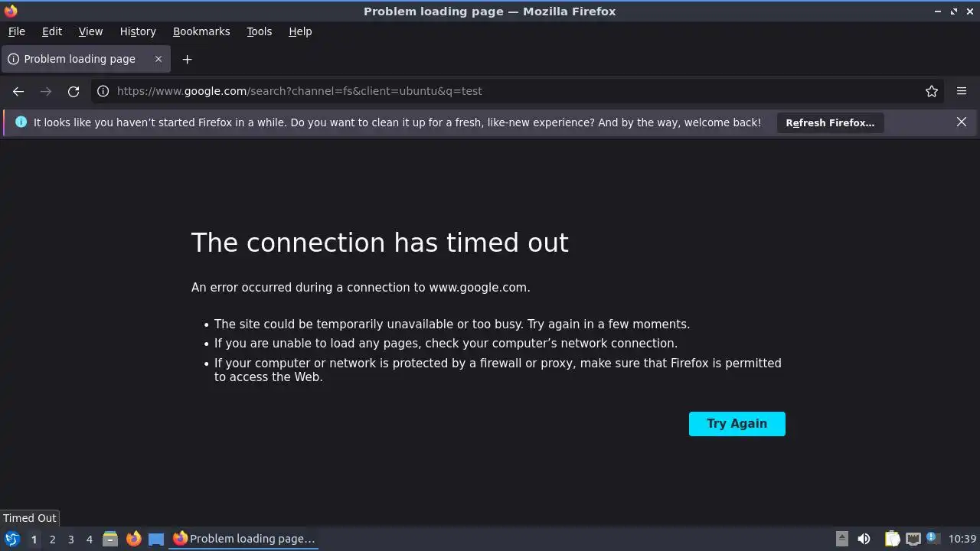Open the Edit menu
Screen dimensions: 980x551
coord(52,31)
